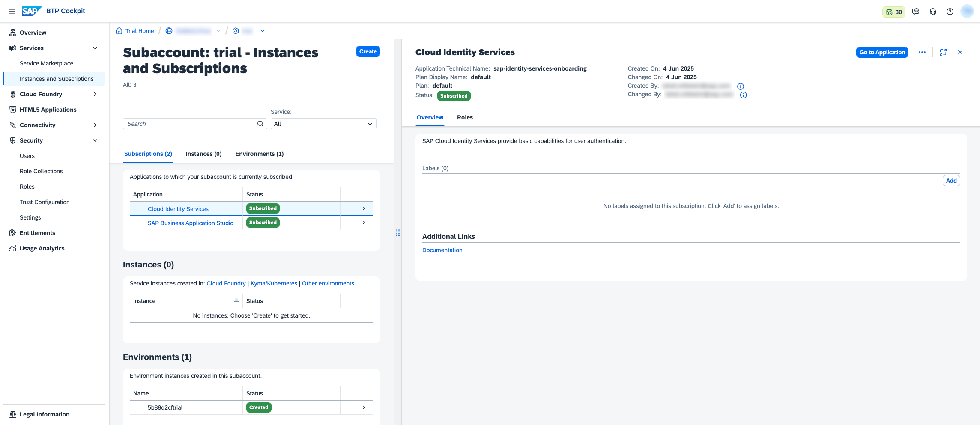Open the Documentation link
This screenshot has height=425, width=980.
(x=442, y=250)
